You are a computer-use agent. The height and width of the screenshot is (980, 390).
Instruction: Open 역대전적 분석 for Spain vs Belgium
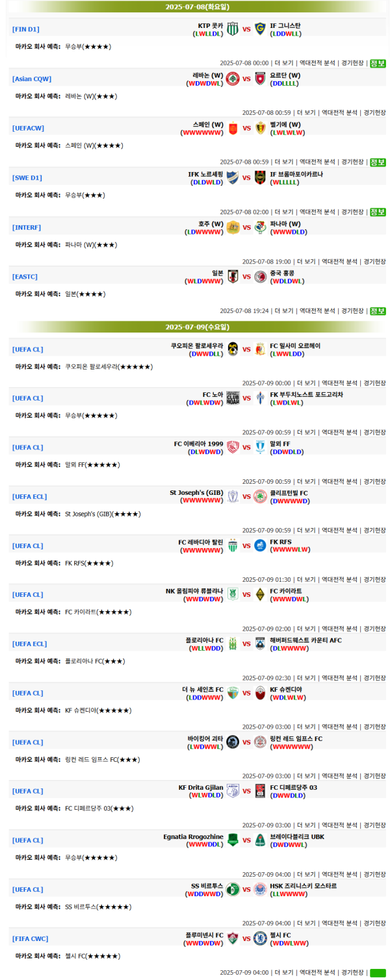pyautogui.click(x=317, y=162)
